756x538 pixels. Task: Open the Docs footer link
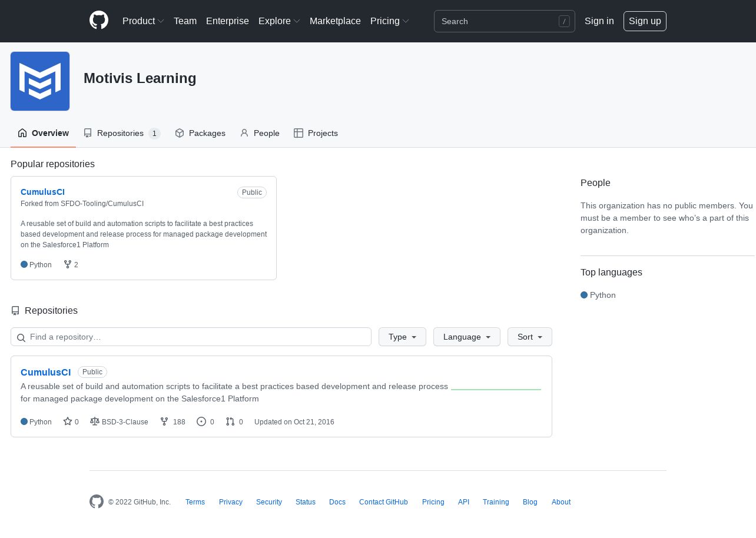(337, 502)
